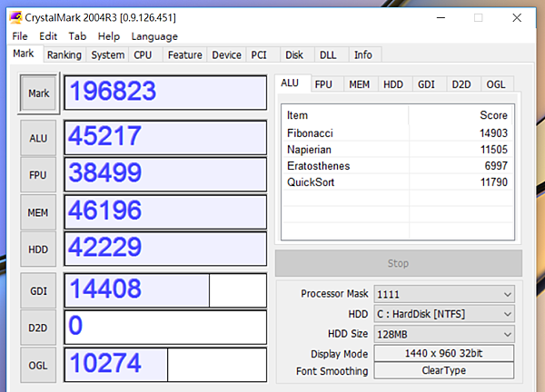This screenshot has width=545, height=392.
Task: Close the CrystalMark window
Action: click(x=517, y=17)
